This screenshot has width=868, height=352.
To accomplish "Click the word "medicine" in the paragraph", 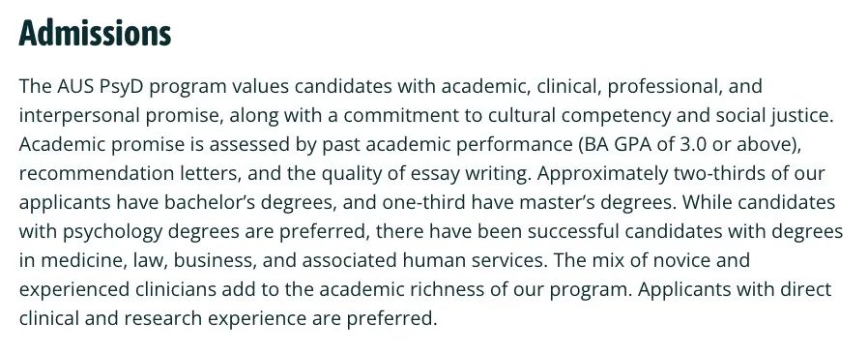I will pos(83,260).
